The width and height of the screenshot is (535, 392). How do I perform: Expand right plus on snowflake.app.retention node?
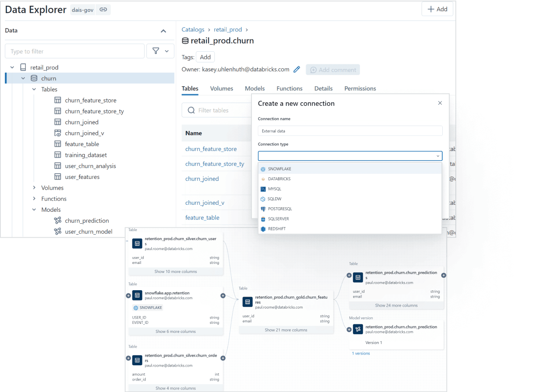[223, 296]
